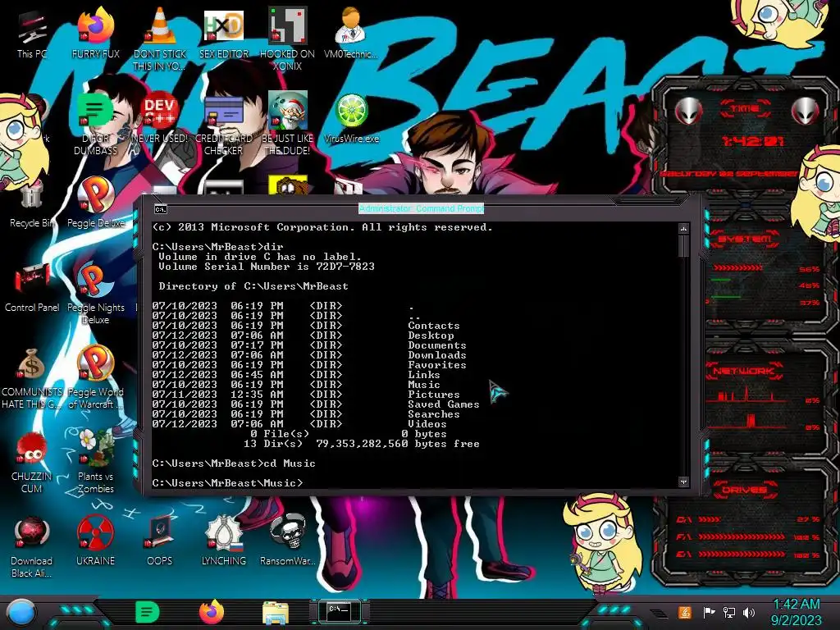The image size is (840, 630).
Task: Launch Peggle Nights Deluxe
Action: coord(95,292)
